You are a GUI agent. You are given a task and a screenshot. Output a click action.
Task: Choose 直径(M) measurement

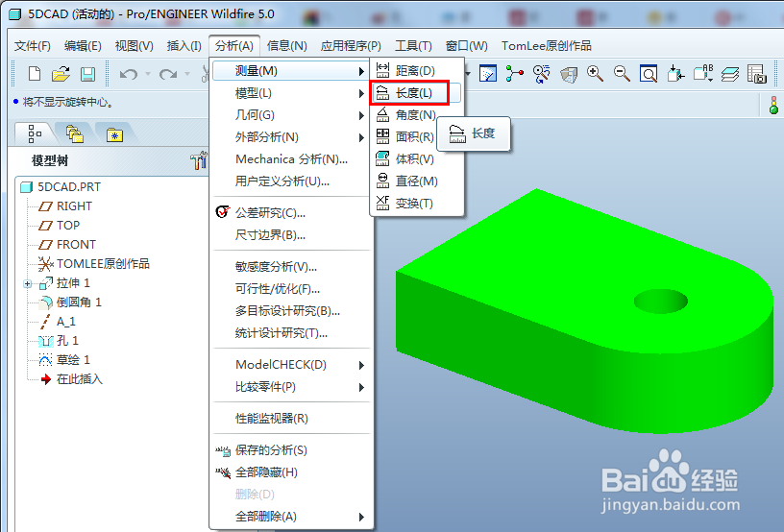417,181
